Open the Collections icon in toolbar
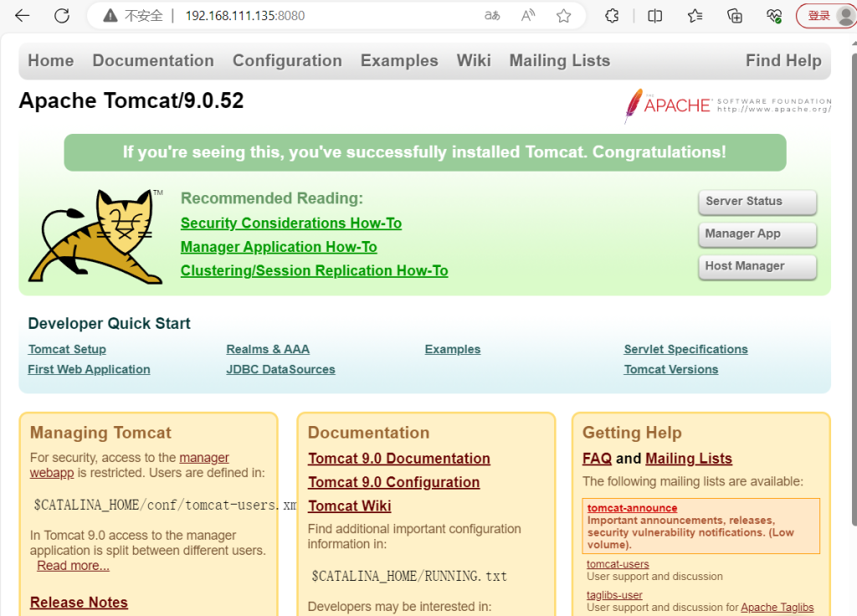This screenshot has width=857, height=616. (735, 16)
